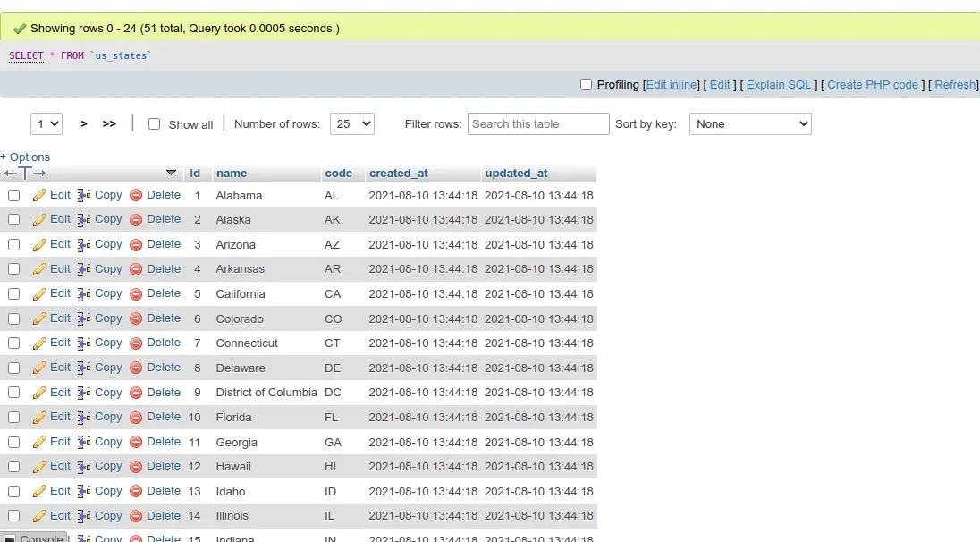This screenshot has width=980, height=542.
Task: Enable the Profiling checkbox
Action: click(587, 85)
